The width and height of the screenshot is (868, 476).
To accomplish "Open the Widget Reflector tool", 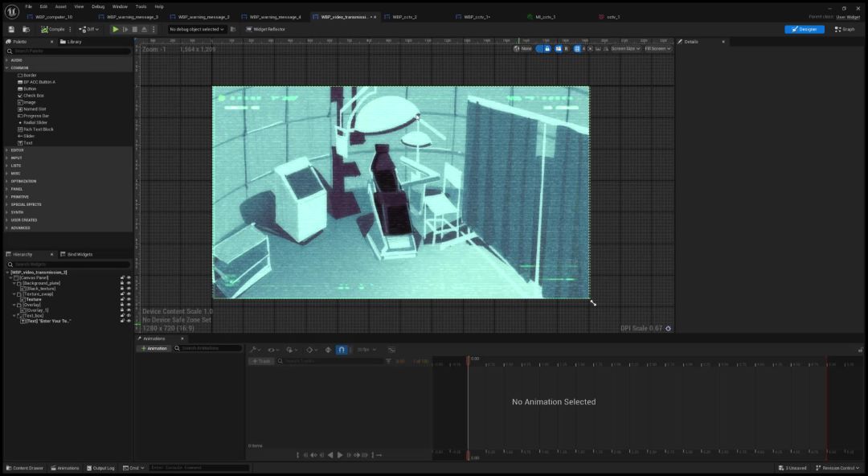I will pyautogui.click(x=266, y=30).
